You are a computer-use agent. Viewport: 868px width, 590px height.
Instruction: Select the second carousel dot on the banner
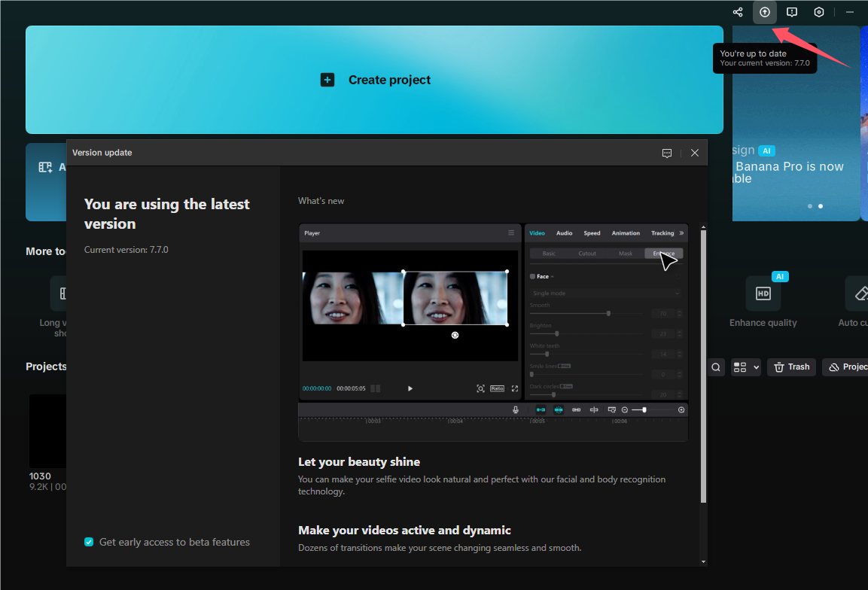821,205
